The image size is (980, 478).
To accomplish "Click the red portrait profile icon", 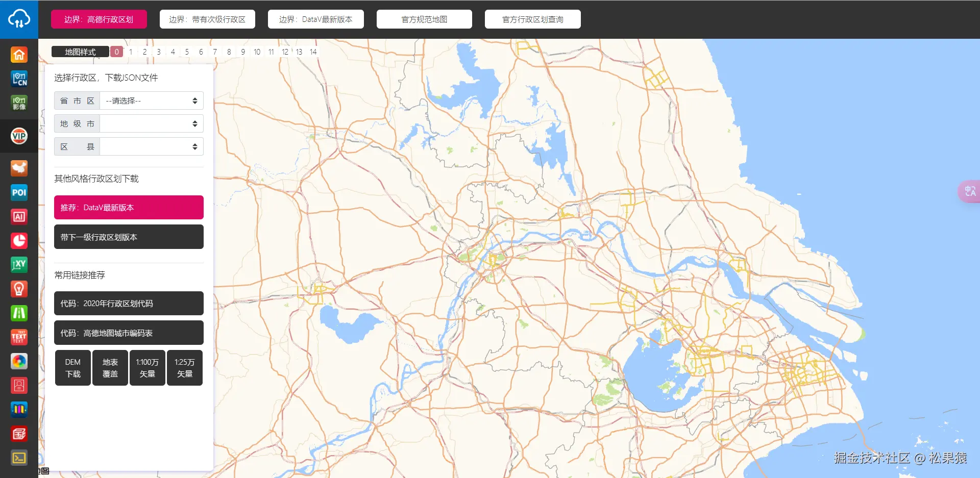I will 19,385.
